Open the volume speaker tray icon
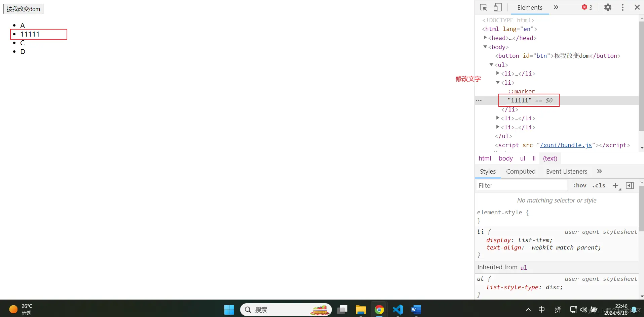644x317 pixels. [583, 310]
